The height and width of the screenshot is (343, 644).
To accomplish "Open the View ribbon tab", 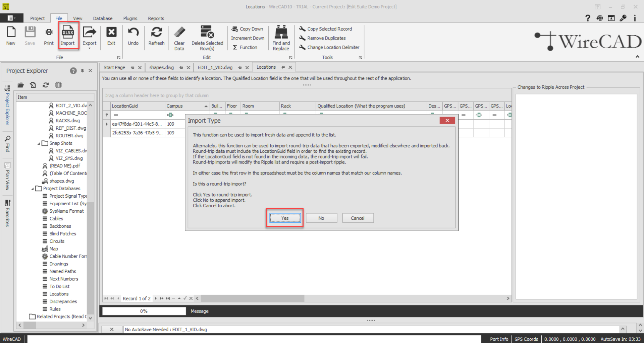I will coord(77,18).
